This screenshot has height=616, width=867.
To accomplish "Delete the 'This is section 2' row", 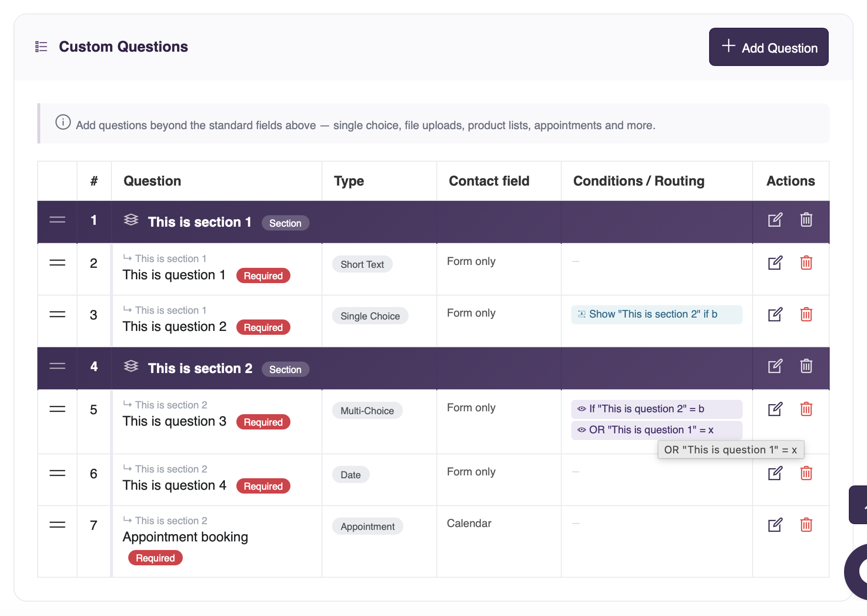I will (806, 366).
